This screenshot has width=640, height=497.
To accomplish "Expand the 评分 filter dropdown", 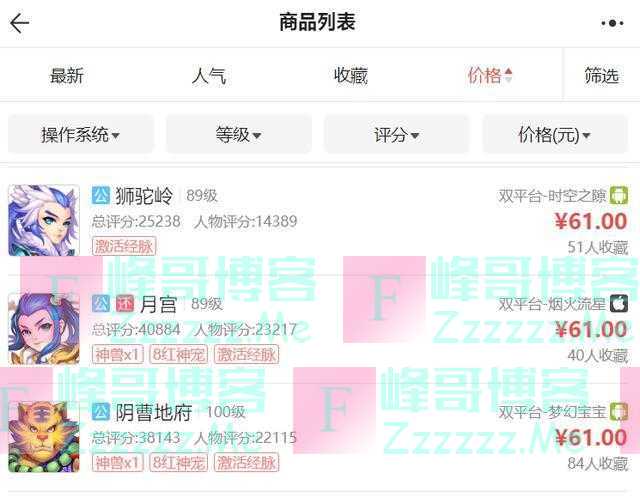I will pyautogui.click(x=396, y=134).
